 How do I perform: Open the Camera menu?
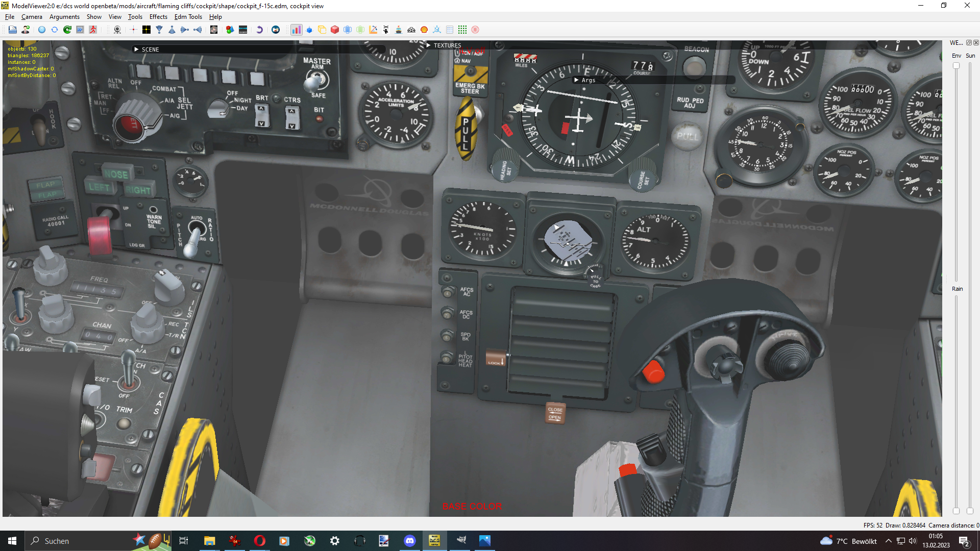click(x=32, y=17)
